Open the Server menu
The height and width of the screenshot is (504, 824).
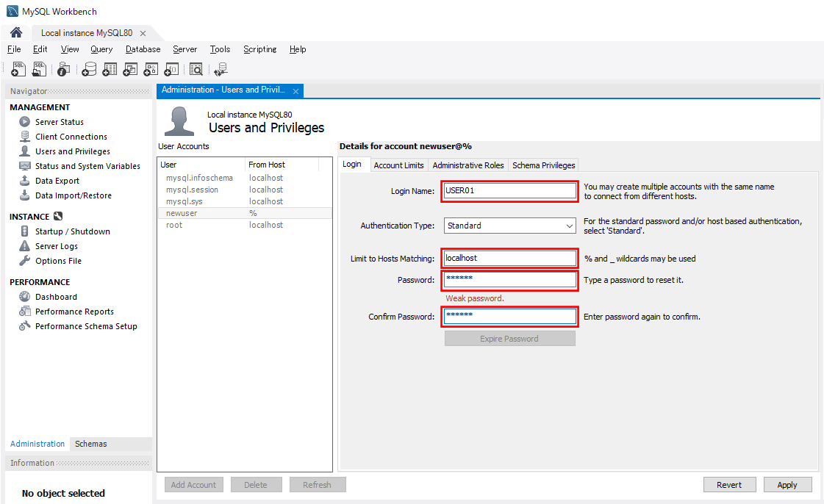(184, 49)
